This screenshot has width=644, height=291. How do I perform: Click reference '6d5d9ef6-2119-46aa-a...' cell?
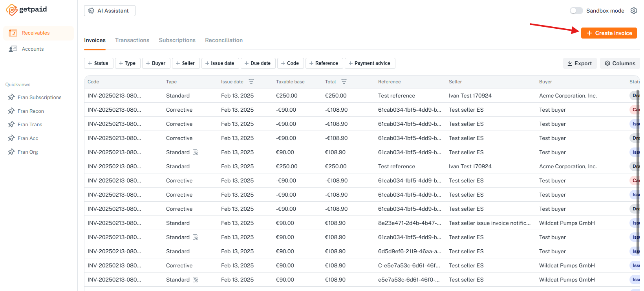tap(410, 251)
